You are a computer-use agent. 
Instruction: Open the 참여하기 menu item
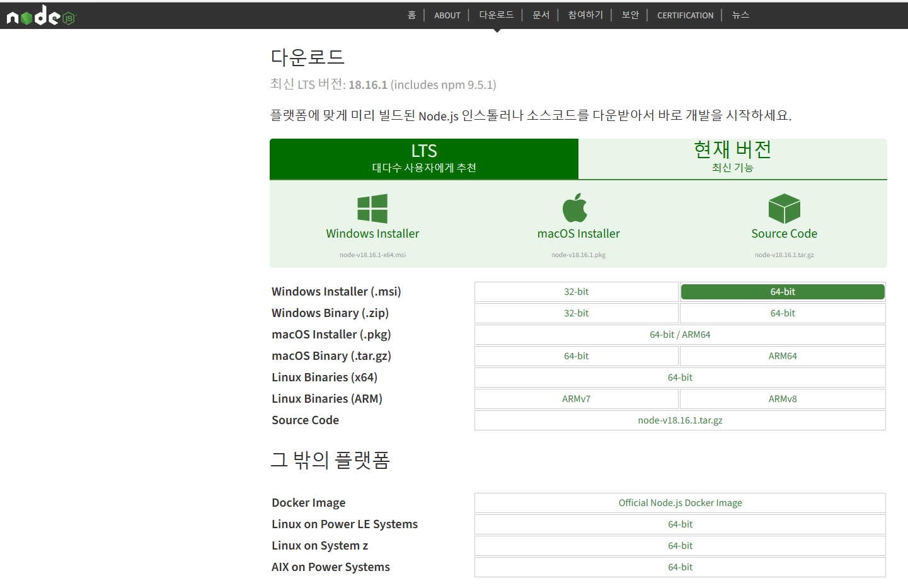(x=586, y=15)
